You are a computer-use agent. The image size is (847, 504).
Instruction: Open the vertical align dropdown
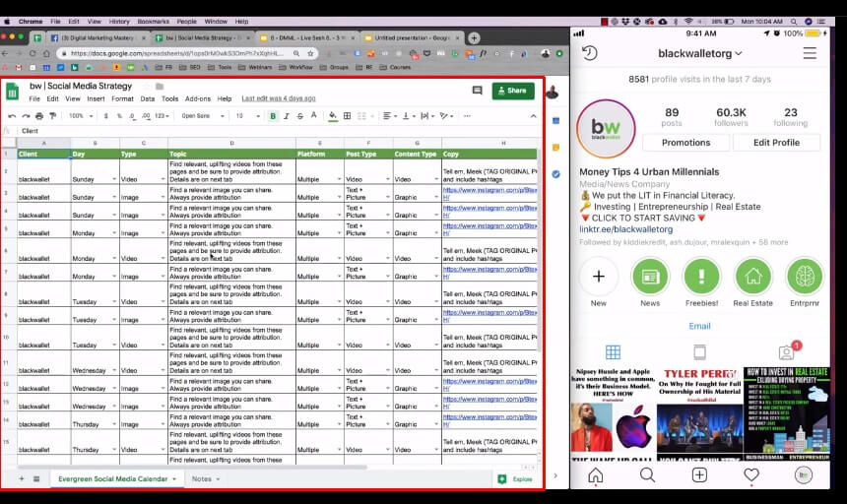tap(408, 116)
